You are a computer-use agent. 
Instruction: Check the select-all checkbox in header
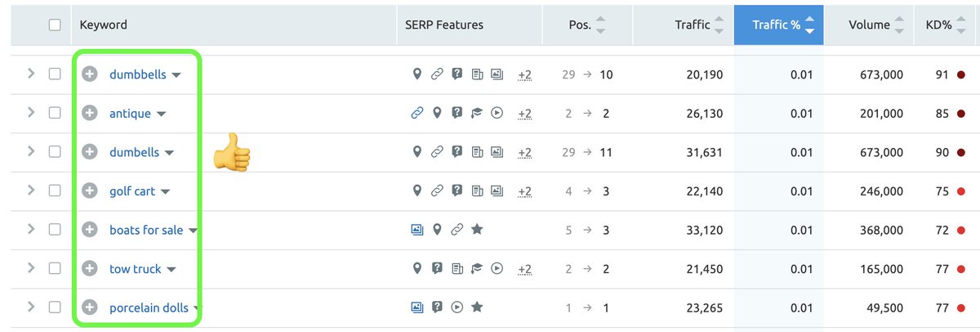[x=55, y=25]
